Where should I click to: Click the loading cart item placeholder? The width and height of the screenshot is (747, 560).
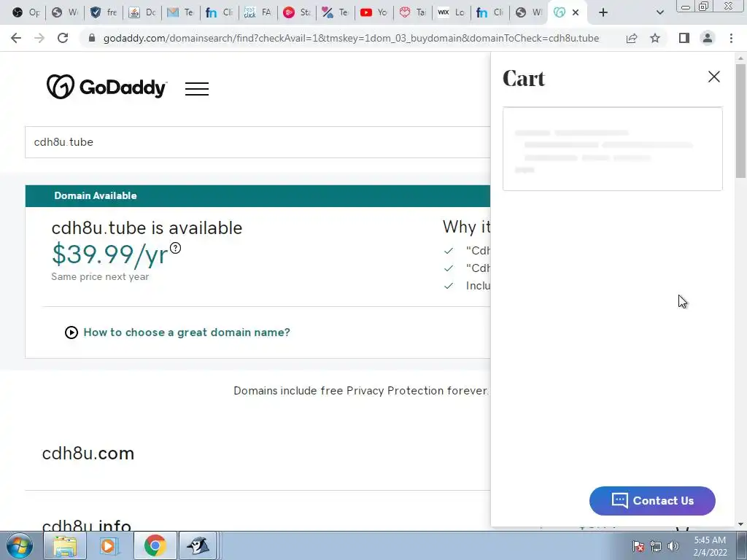pyautogui.click(x=613, y=149)
